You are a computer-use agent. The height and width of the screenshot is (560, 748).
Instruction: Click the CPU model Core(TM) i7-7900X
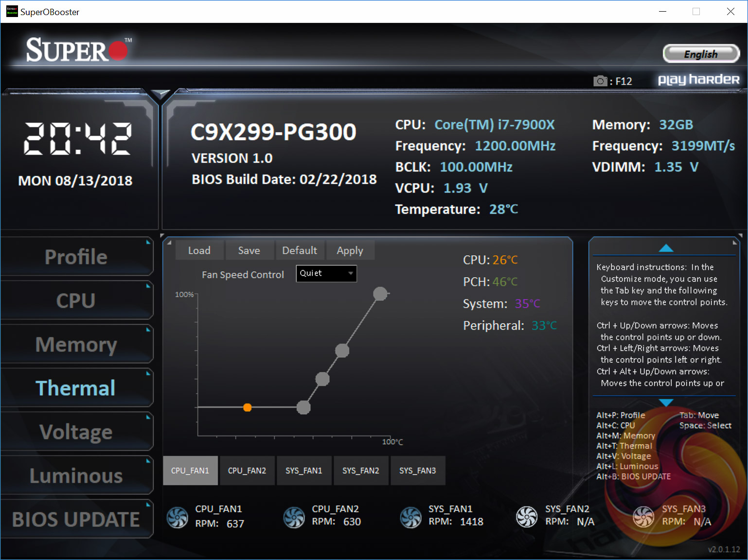coord(495,125)
